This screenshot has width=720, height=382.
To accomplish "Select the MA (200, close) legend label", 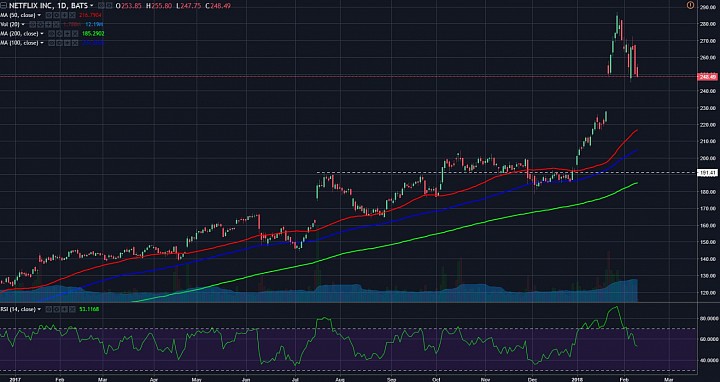I will point(19,34).
